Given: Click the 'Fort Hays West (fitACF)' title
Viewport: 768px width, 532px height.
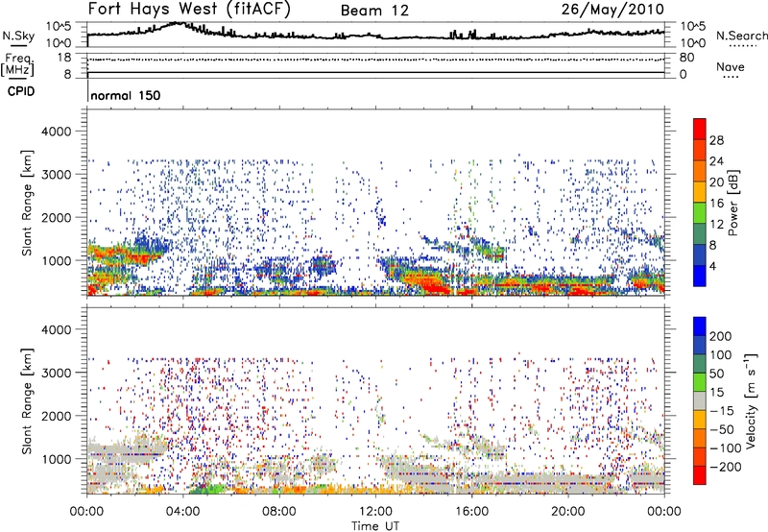Looking at the screenshot, I should [189, 10].
